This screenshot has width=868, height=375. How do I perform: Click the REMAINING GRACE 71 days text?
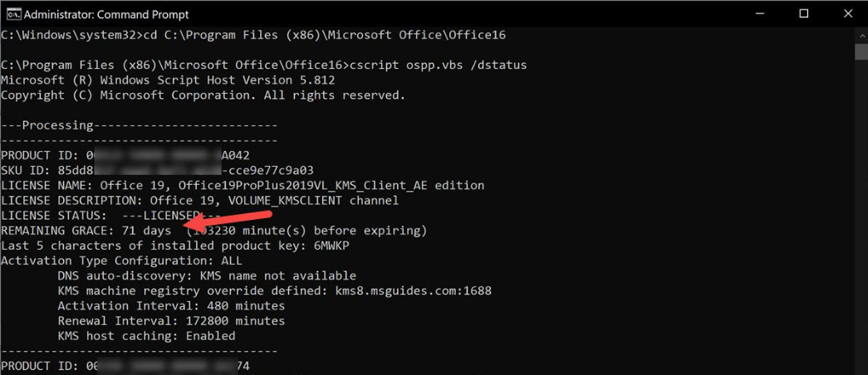click(86, 230)
